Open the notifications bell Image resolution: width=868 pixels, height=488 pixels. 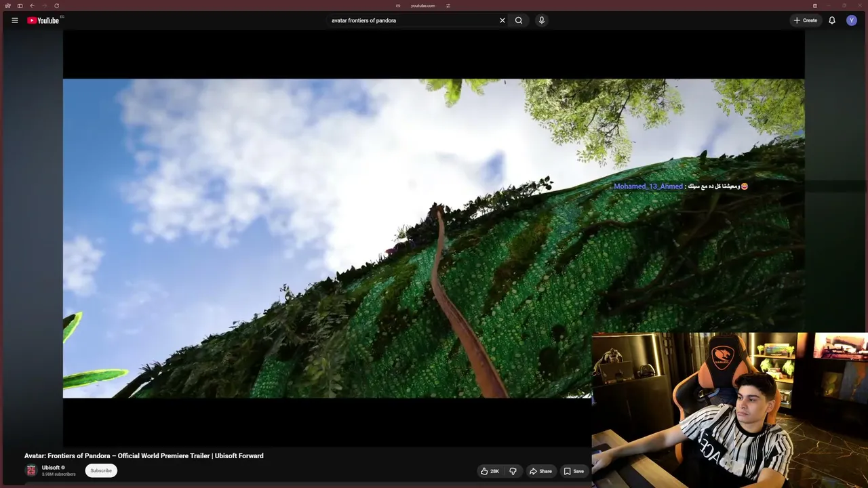[x=832, y=20]
